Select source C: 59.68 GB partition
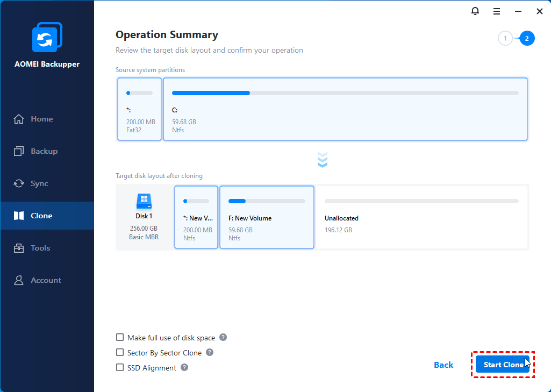 346,109
